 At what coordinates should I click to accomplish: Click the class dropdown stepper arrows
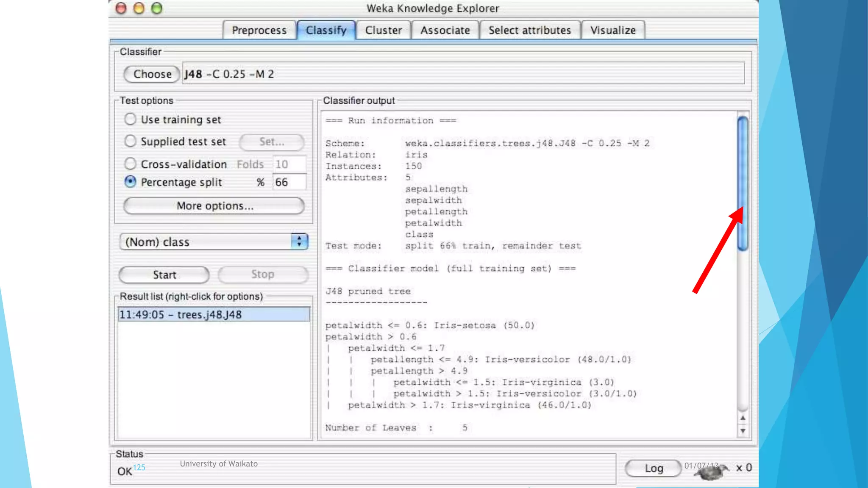point(299,241)
